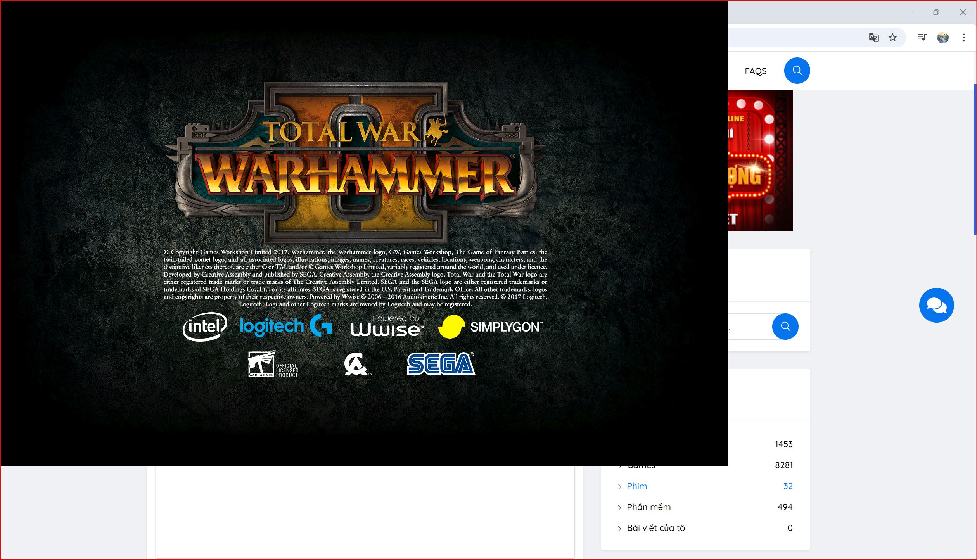
Task: Open the Phần mềm category
Action: point(648,507)
